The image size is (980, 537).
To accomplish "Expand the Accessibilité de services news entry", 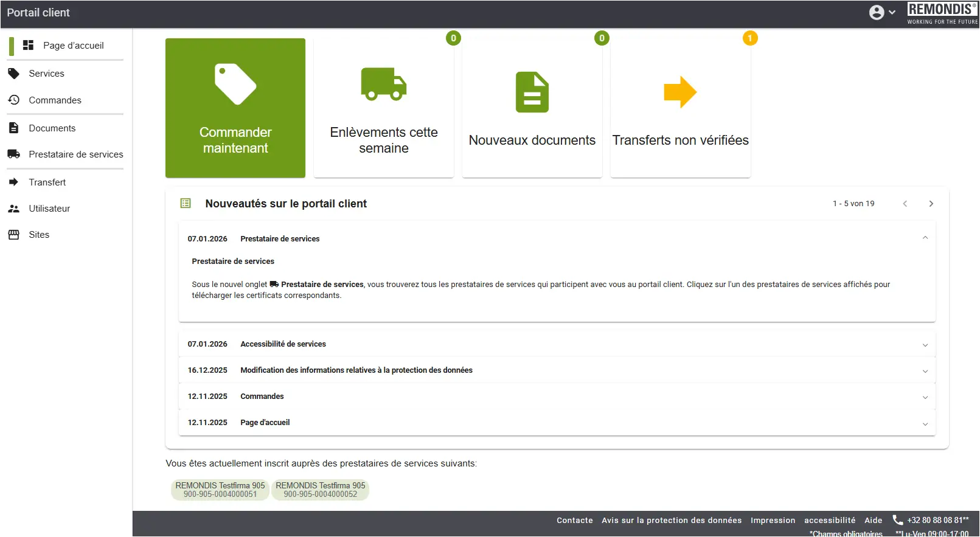I will (x=925, y=345).
